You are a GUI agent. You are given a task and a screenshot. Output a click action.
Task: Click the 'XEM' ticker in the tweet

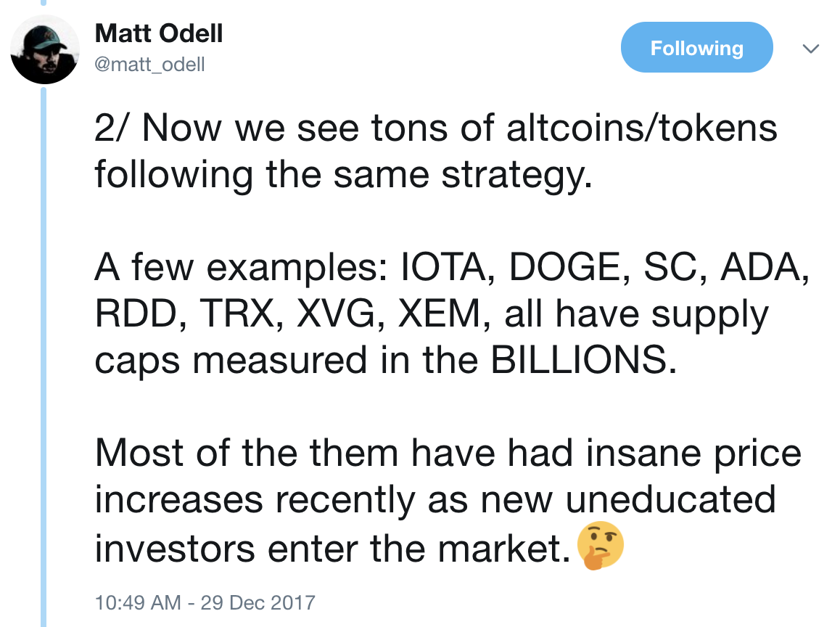440,313
